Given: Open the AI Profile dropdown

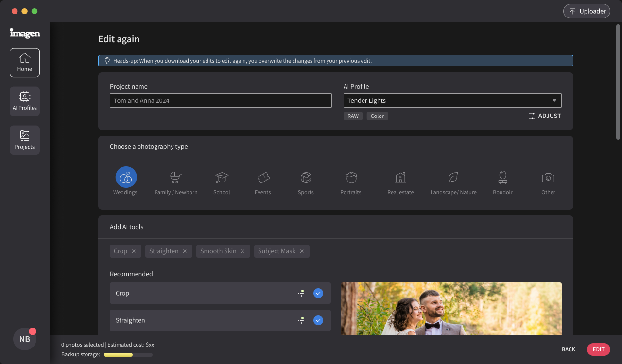Looking at the screenshot, I should [x=452, y=100].
